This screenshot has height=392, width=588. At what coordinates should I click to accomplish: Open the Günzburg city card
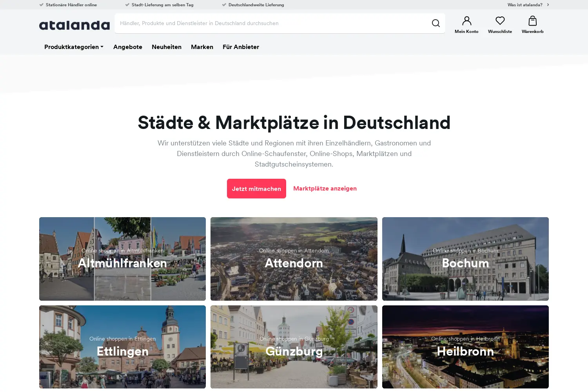point(294,347)
